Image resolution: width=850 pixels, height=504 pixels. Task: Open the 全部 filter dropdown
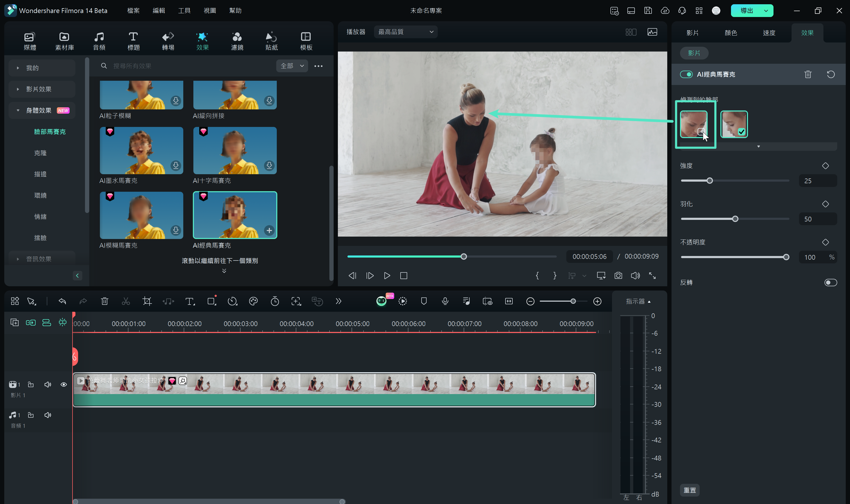point(292,66)
